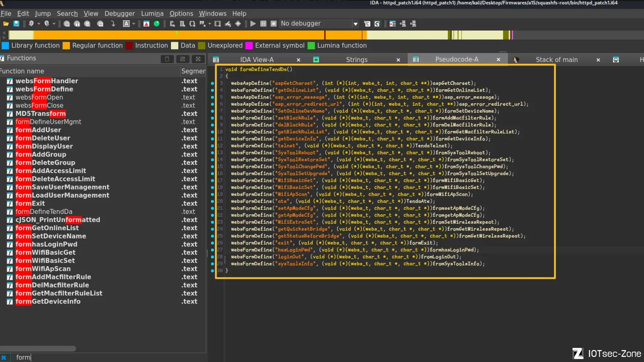
Task: Toggle breakpoint dot on the SysToolReboot line
Action: (x=213, y=152)
